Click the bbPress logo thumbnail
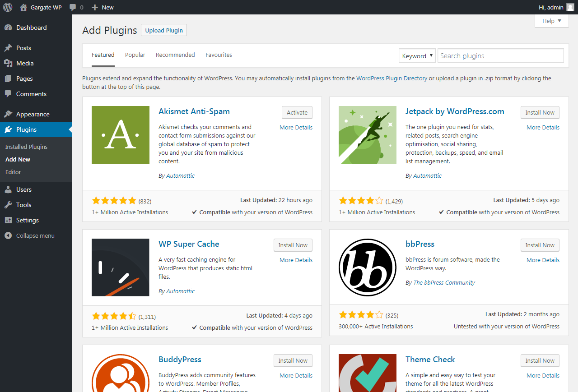 coord(368,267)
